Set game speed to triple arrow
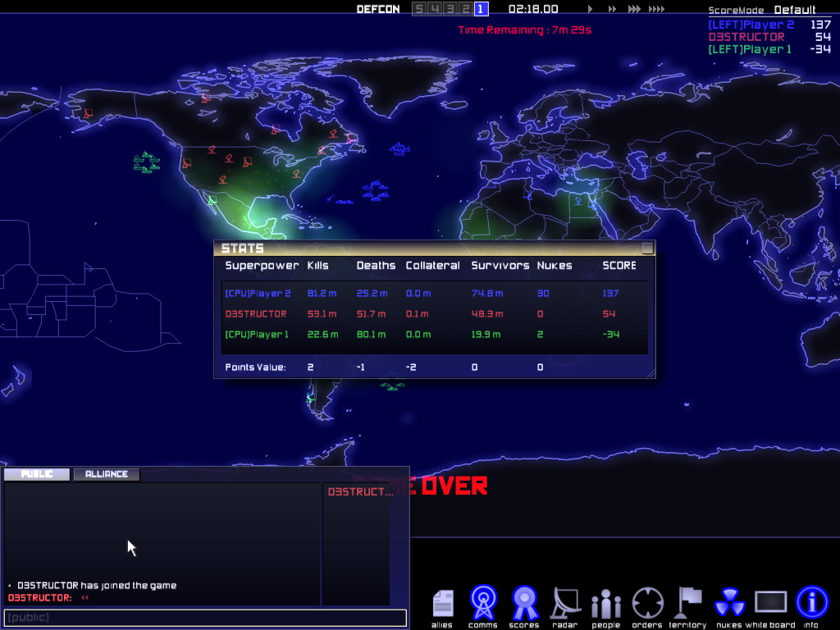This screenshot has width=840, height=630. (634, 8)
